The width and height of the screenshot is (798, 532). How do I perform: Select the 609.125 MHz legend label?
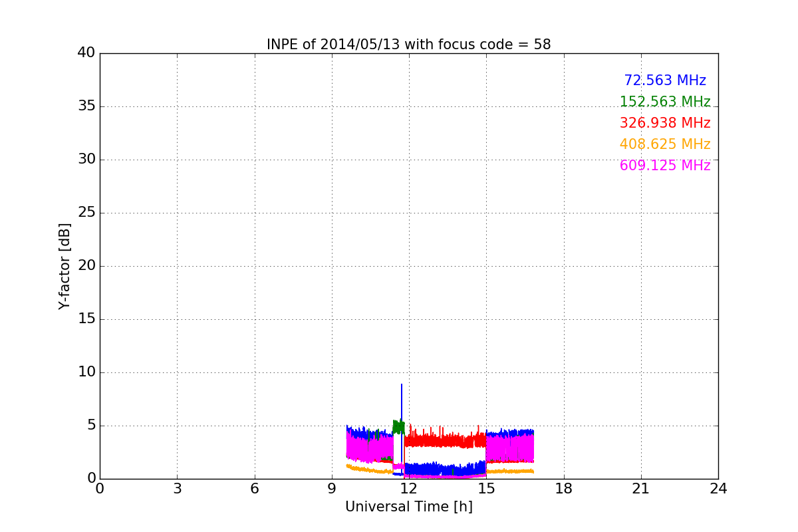(665, 166)
